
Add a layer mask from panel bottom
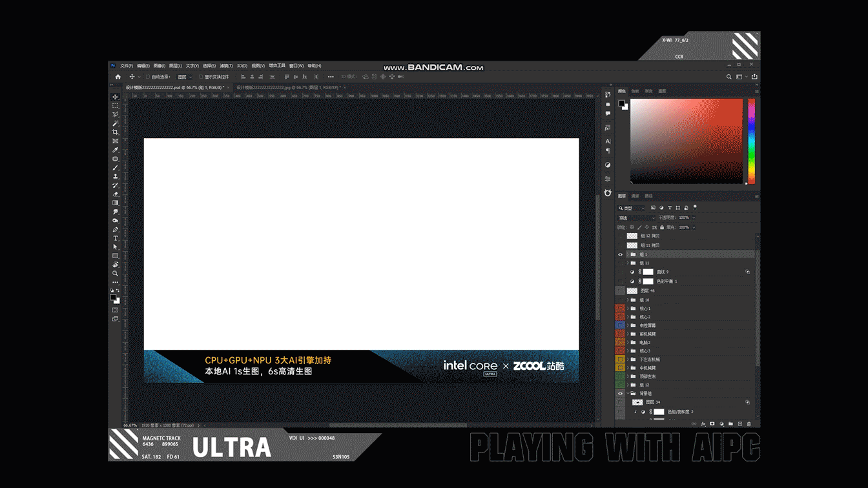point(712,424)
